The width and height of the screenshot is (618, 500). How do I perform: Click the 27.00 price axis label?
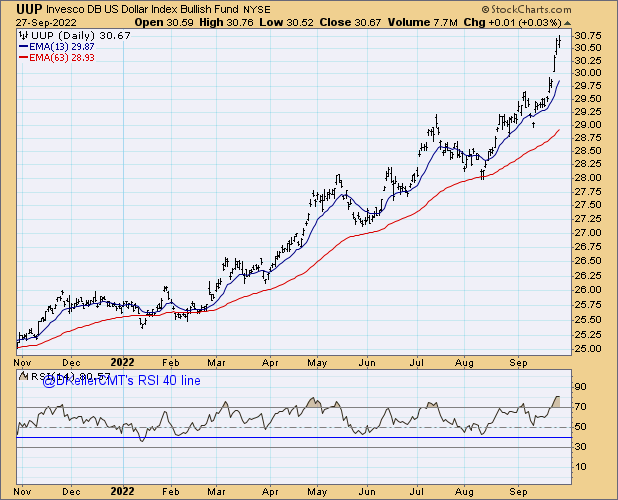588,232
